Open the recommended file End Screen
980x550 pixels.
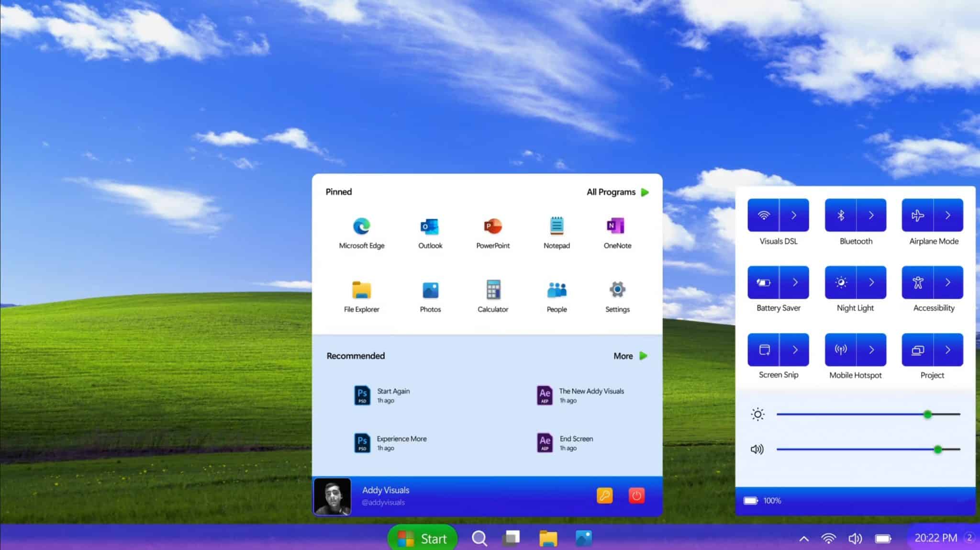576,442
